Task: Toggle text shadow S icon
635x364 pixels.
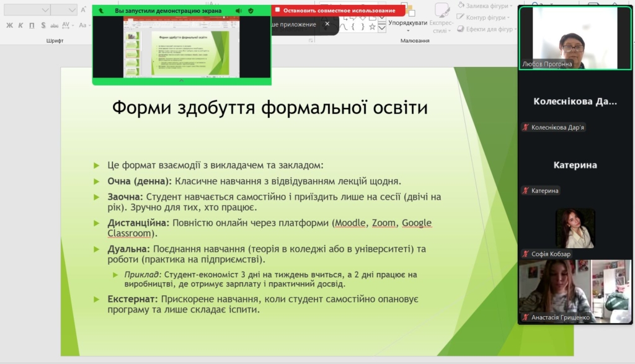Action: [x=43, y=25]
